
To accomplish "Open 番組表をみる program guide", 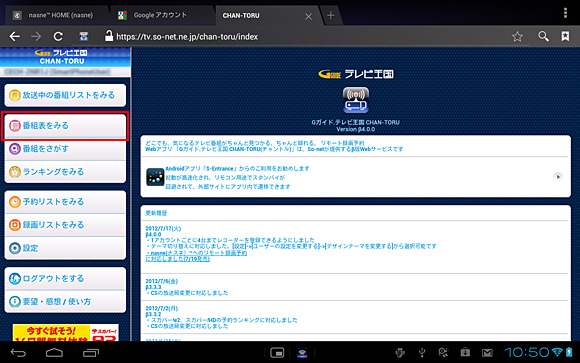I will 65,126.
